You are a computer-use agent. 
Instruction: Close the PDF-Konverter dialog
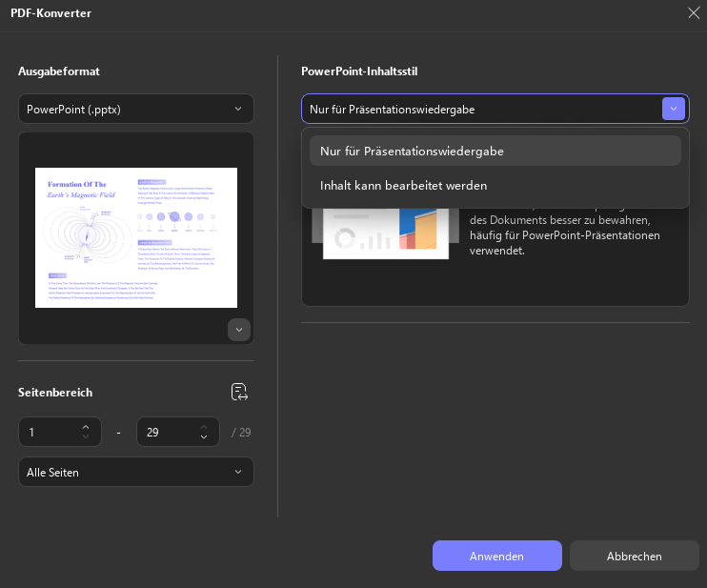[x=694, y=12]
